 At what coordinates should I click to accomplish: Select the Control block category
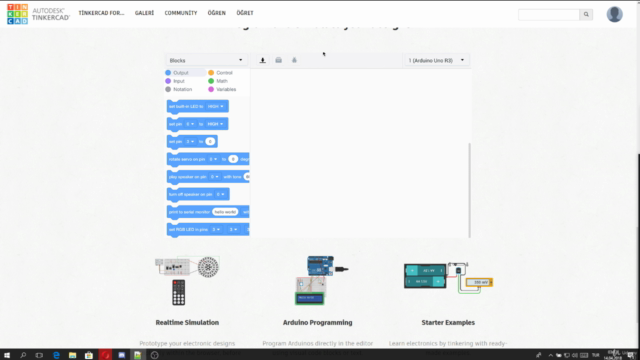220,73
